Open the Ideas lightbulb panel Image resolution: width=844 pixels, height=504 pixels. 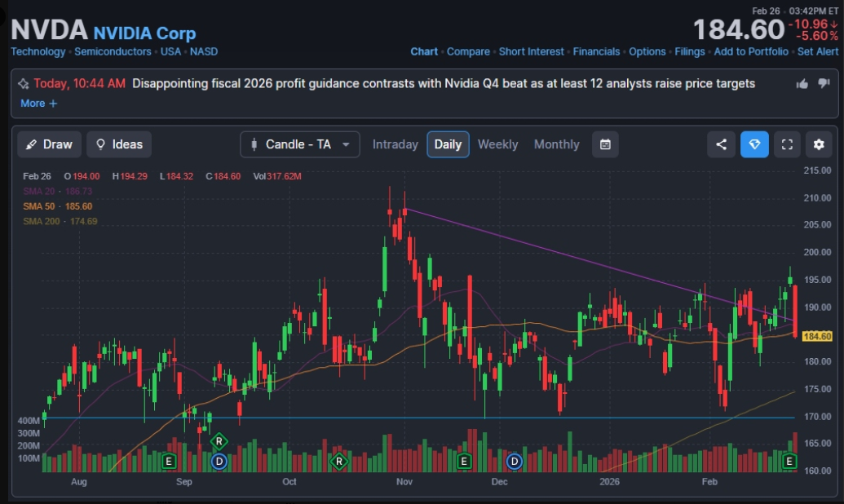pyautogui.click(x=119, y=144)
